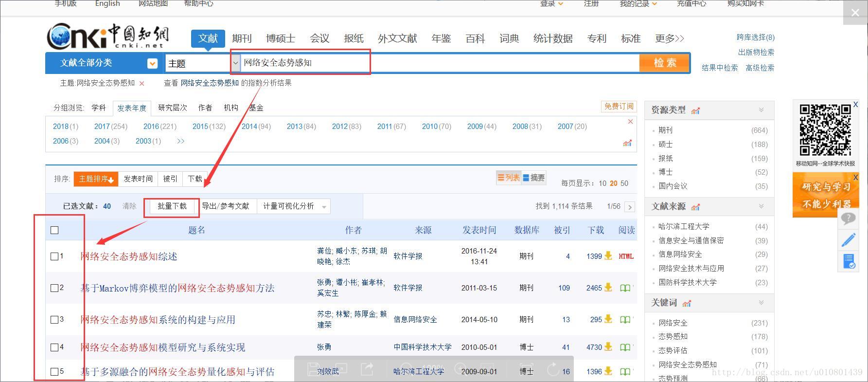Select the 会议 database tab
The width and height of the screenshot is (868, 382).
[x=319, y=38]
